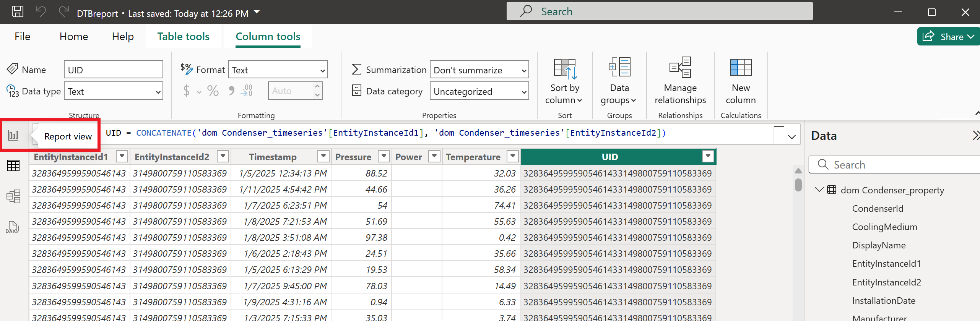Collapse the ribbon with the caret
The width and height of the screenshot is (980, 321).
(977, 113)
